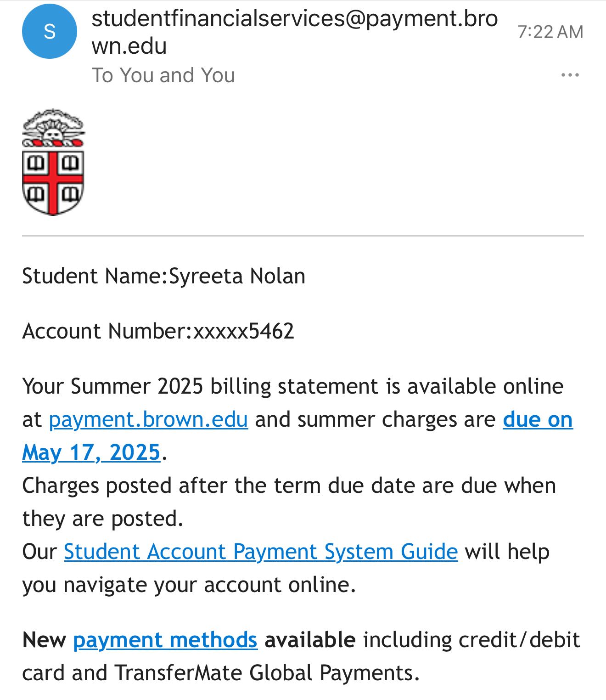Tap the "TransferMate Global Payments" text
The height and width of the screenshot is (700, 606).
click(x=266, y=673)
